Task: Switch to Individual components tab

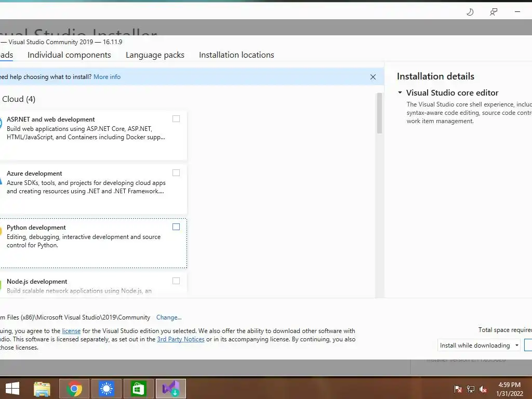Action: pos(69,55)
